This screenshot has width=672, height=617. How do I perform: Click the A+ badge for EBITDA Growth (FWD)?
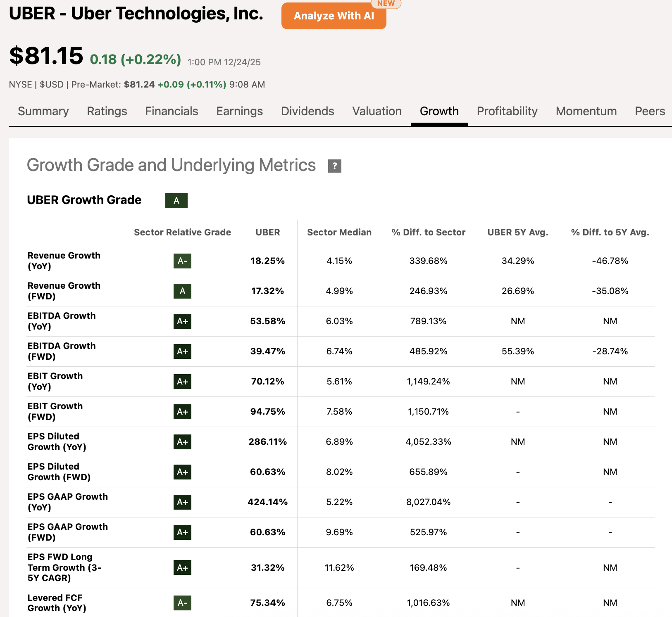click(x=182, y=351)
